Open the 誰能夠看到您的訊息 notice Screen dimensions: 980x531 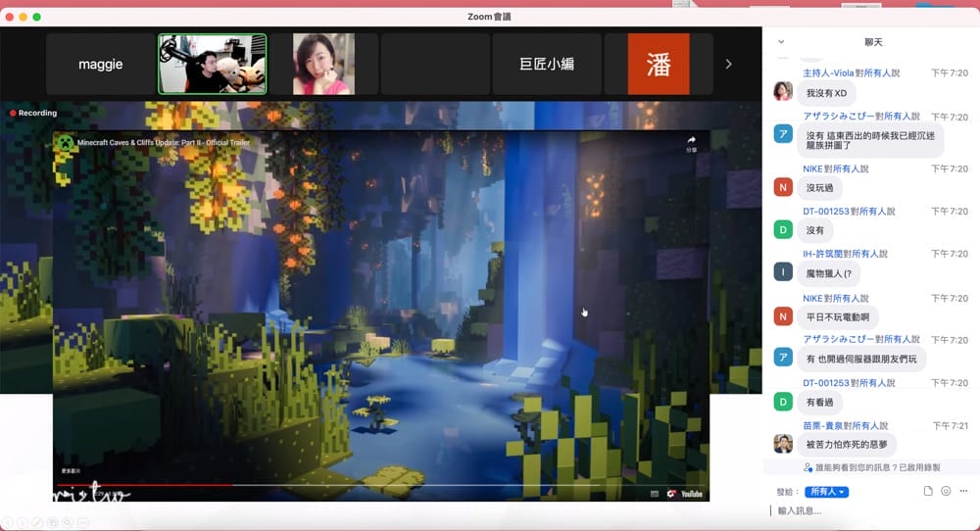pos(872,467)
